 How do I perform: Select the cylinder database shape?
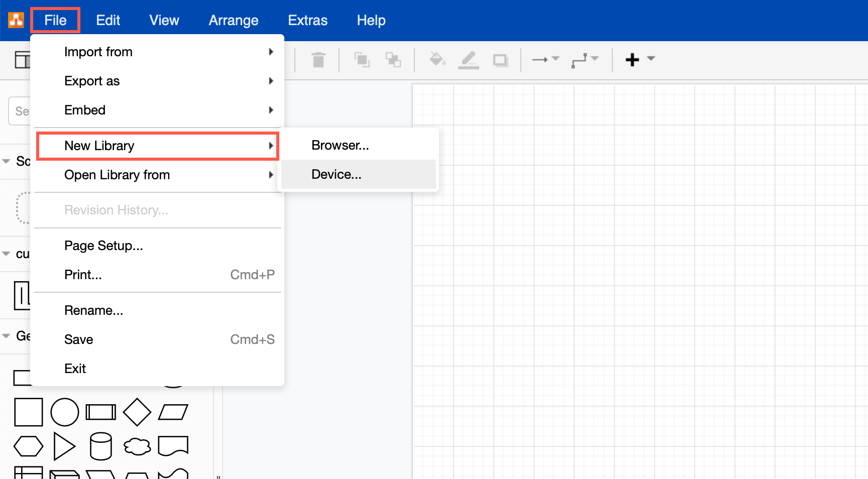(100, 445)
